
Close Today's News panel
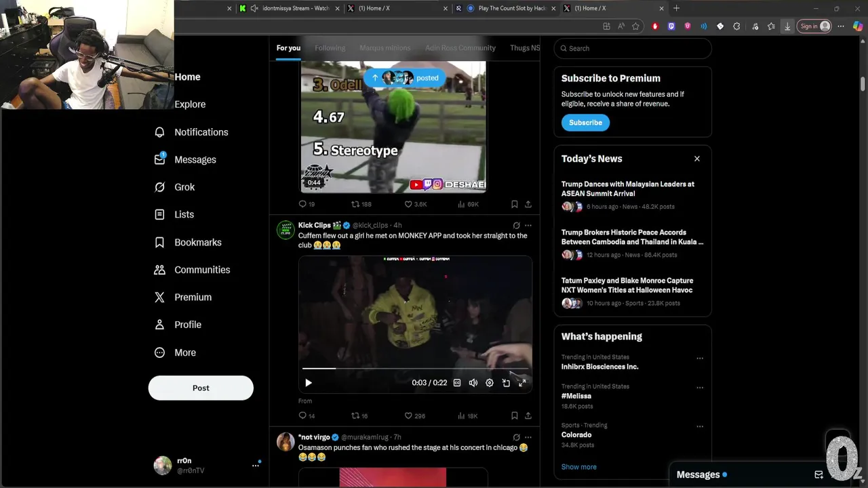tap(696, 159)
